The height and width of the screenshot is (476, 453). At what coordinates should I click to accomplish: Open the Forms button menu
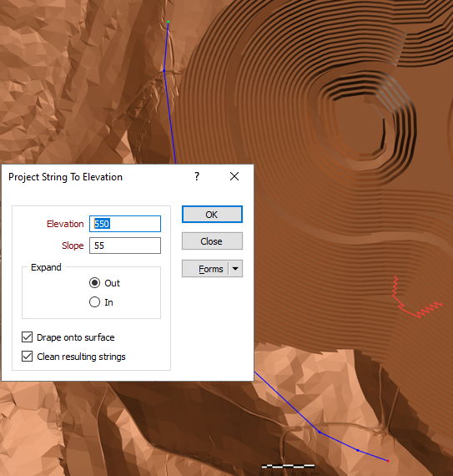click(x=205, y=269)
